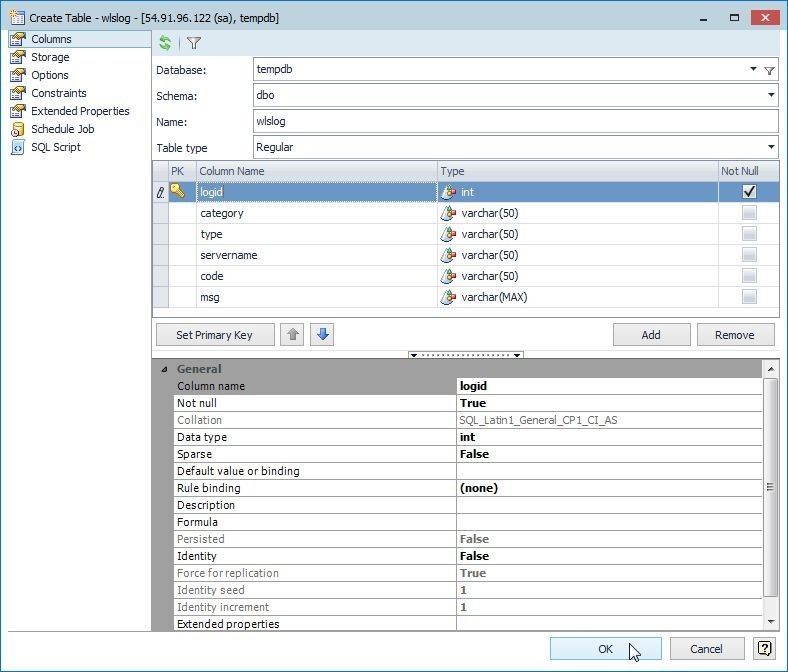This screenshot has height=672, width=788.
Task: Click the data type icon in msg row
Action: 448,298
